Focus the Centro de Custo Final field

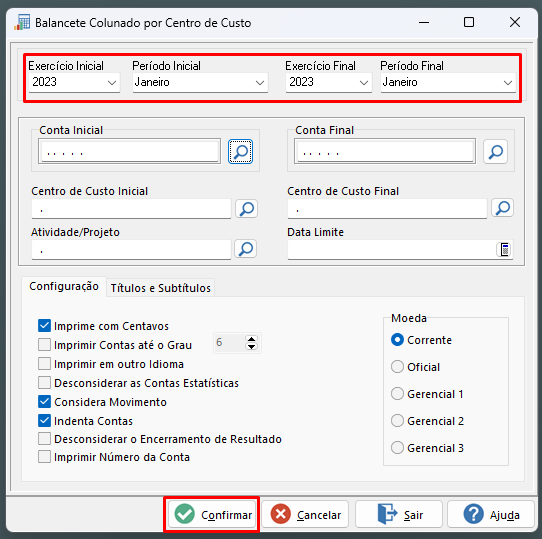387,208
